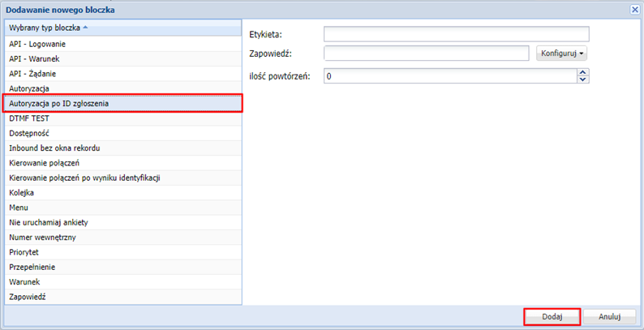Select Kierowanie połączeń po wyniku identyfikacji
Viewport: 644px width, 330px height.
123,178
